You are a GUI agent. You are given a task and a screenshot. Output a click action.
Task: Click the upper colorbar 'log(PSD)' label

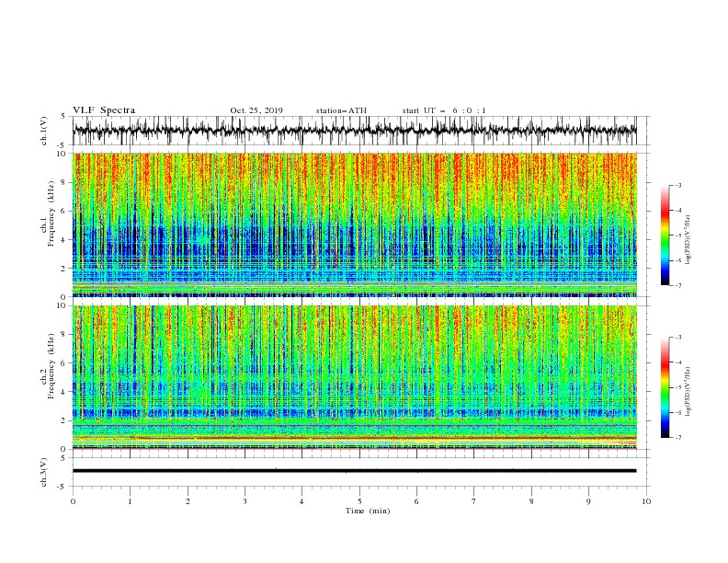tap(688, 240)
